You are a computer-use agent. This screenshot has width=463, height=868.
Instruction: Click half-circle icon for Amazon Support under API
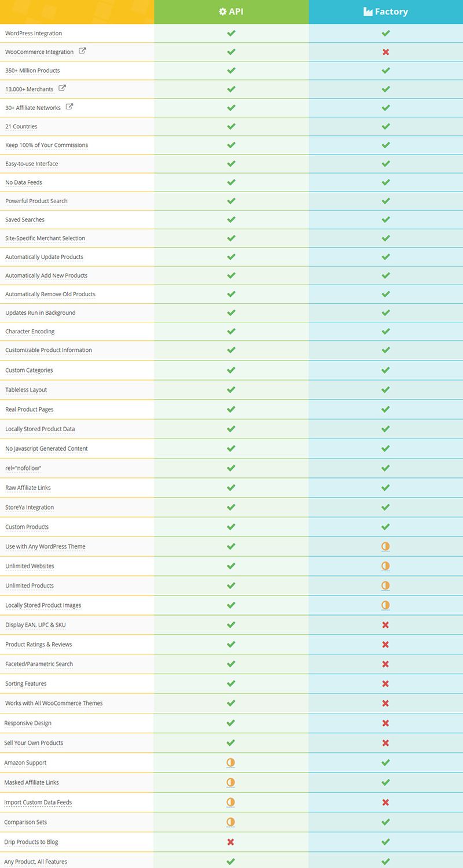[x=231, y=763]
